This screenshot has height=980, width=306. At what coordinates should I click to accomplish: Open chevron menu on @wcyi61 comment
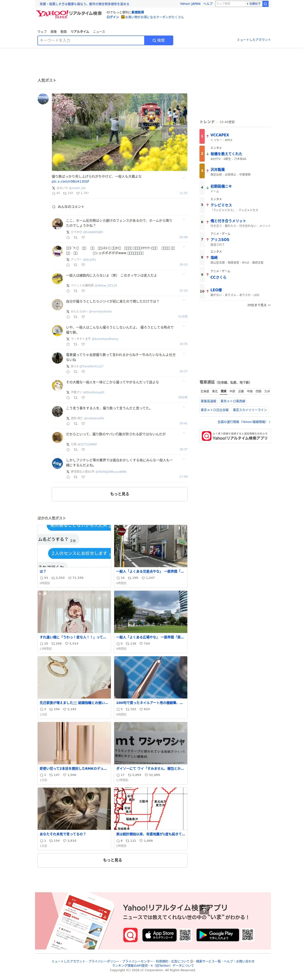(184, 247)
